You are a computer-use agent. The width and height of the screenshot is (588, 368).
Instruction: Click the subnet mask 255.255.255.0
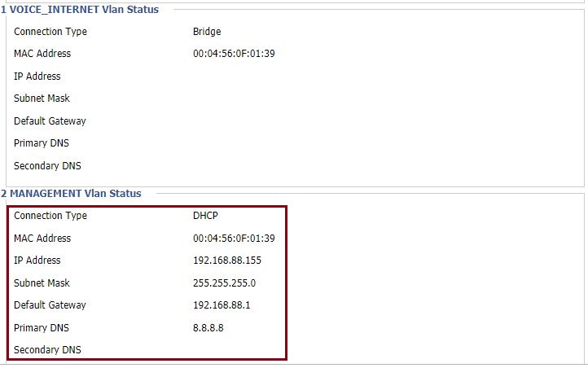[x=224, y=283]
